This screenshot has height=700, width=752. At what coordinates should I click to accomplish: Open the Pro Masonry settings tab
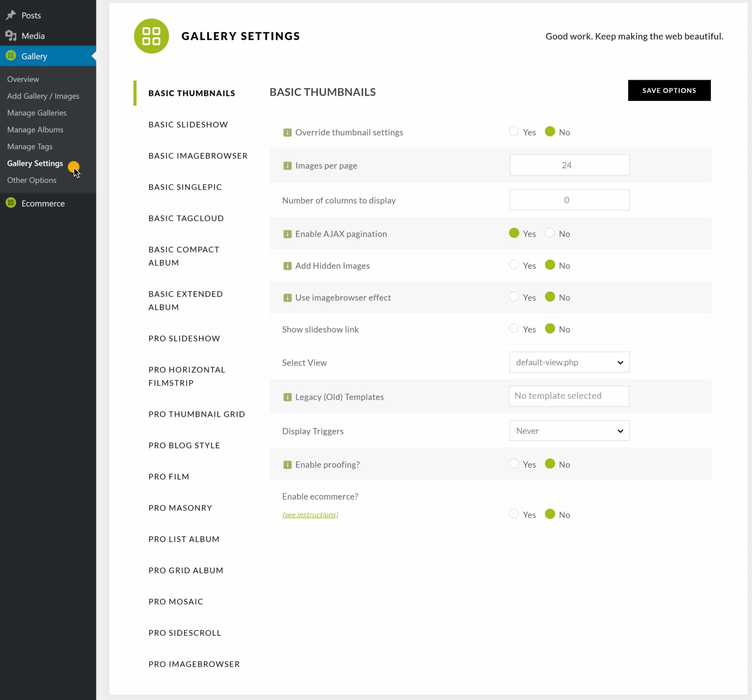click(x=180, y=508)
